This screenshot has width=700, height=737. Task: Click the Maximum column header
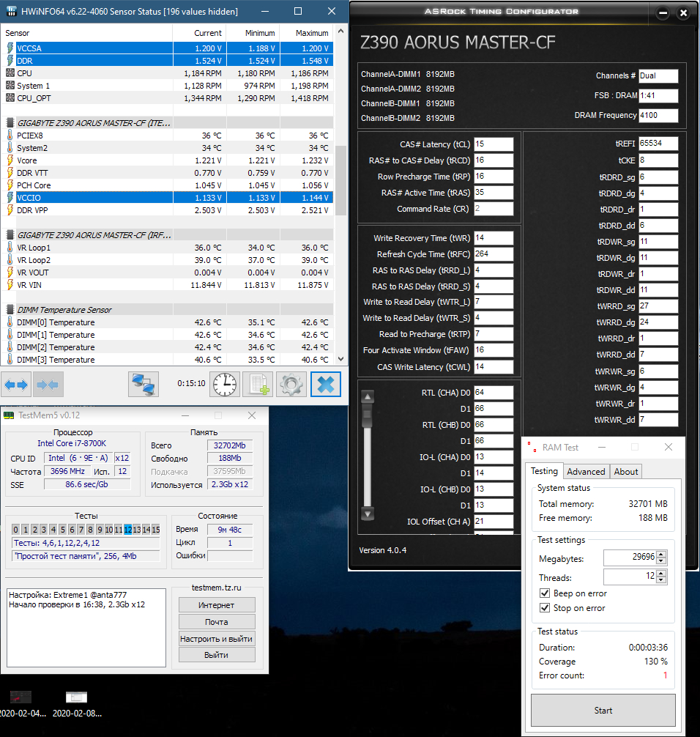click(307, 33)
